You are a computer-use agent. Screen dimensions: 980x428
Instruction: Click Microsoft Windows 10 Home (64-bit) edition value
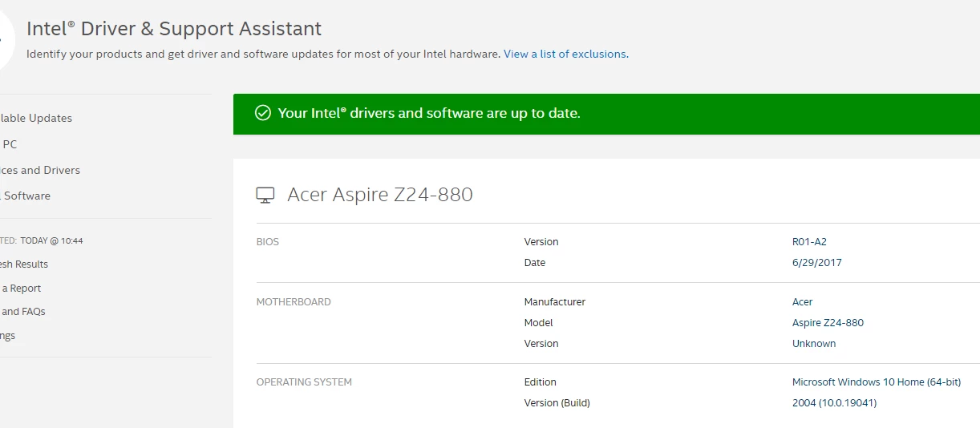(x=877, y=382)
